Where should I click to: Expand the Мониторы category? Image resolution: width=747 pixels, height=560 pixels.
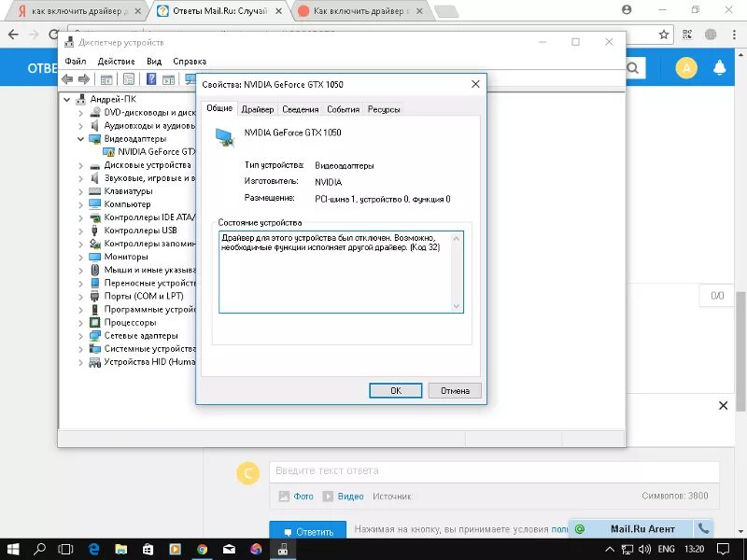(80, 257)
